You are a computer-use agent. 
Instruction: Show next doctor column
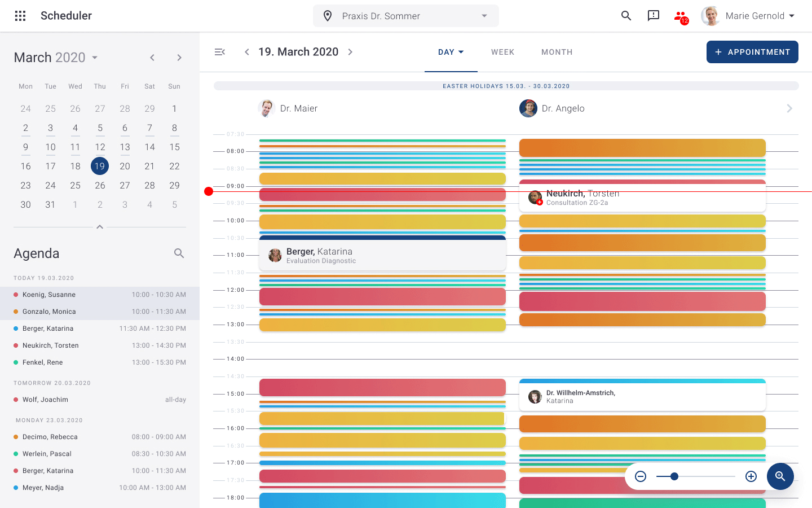coord(789,108)
